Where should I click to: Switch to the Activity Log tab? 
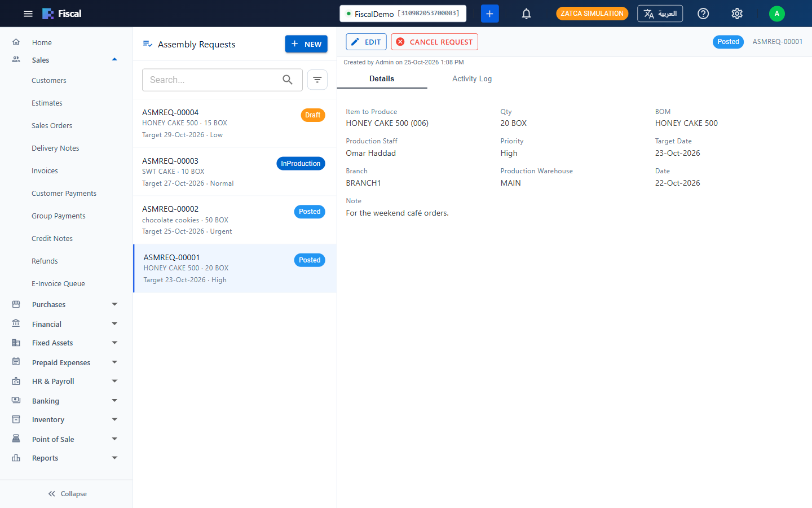472,79
